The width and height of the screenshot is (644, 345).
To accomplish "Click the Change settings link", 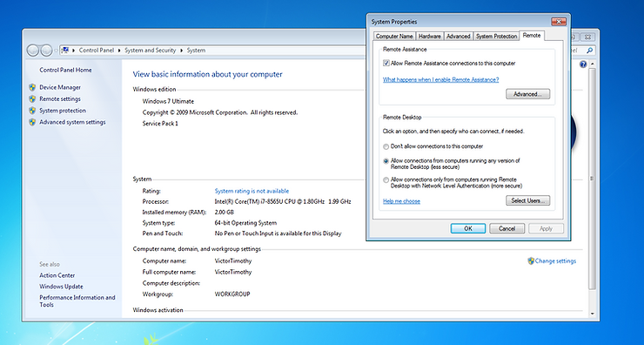I will tap(555, 260).
